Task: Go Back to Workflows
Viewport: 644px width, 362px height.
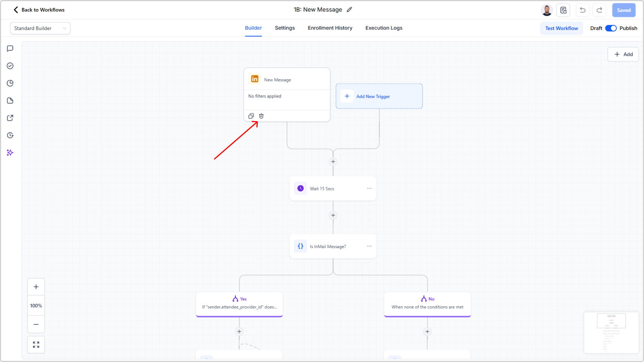Action: point(39,10)
